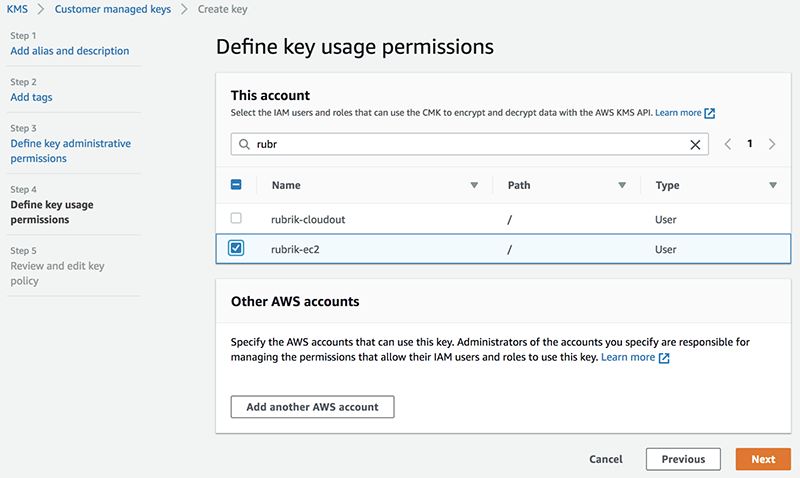Click Review and edit key policy step

[x=57, y=273]
